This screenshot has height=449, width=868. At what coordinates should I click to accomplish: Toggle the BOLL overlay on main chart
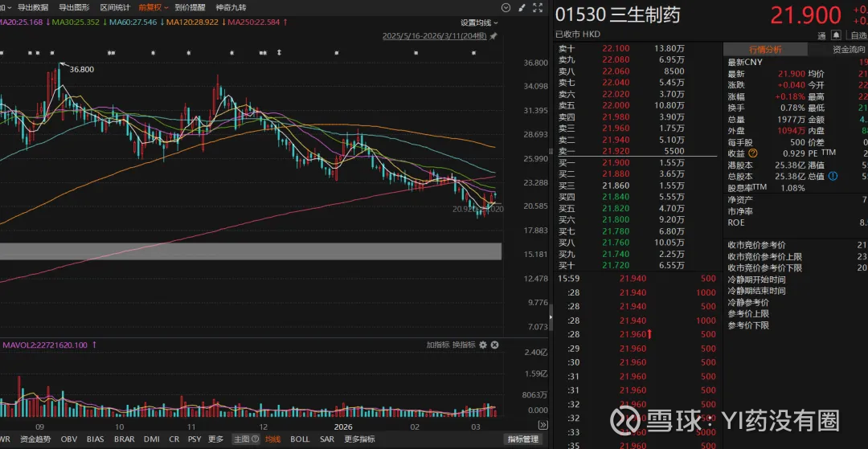300,439
